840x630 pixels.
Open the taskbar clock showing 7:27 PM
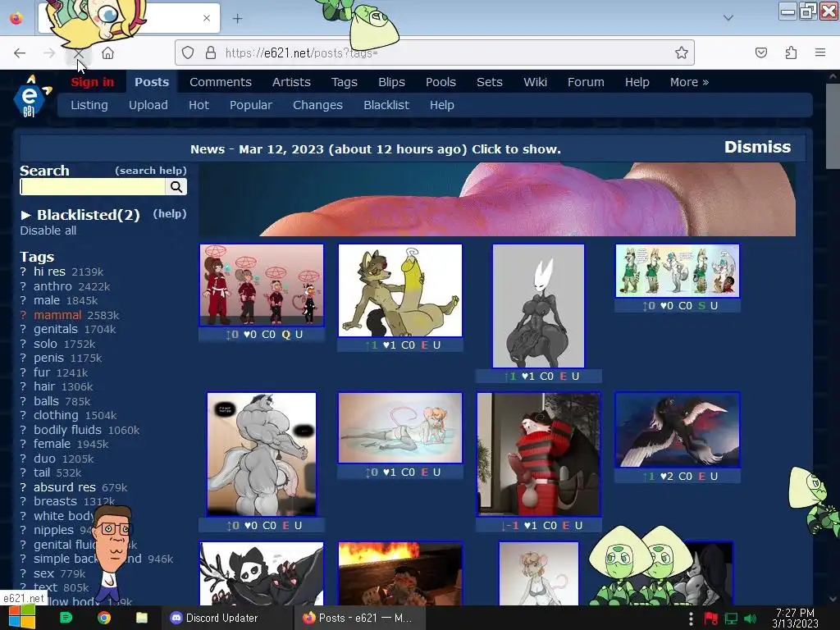pos(795,618)
